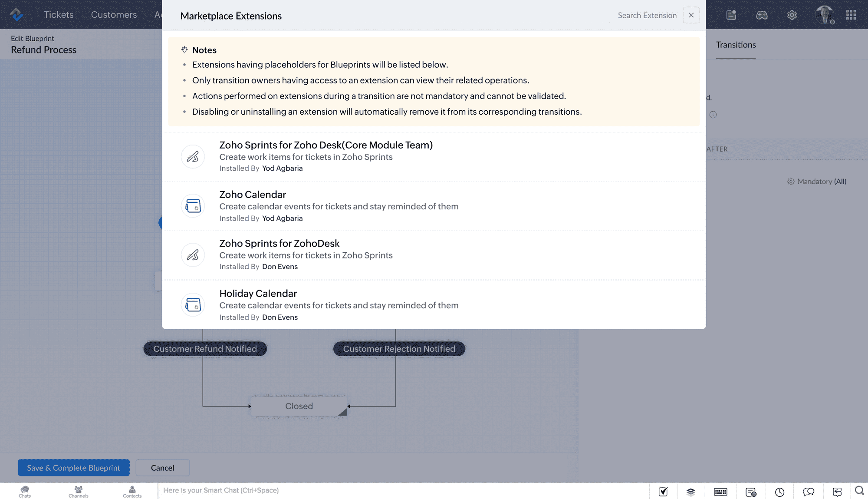Open the Tickets tab
This screenshot has height=499, width=868.
click(x=59, y=15)
